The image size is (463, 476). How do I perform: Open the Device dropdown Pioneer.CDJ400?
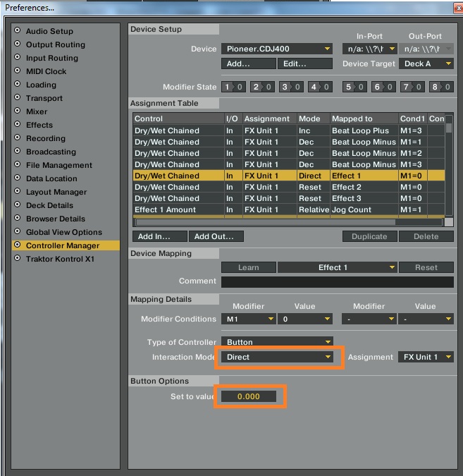tap(277, 49)
